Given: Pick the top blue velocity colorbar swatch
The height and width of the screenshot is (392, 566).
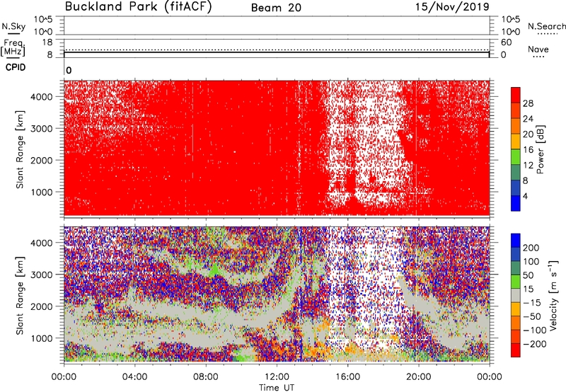Looking at the screenshot, I should [x=516, y=241].
